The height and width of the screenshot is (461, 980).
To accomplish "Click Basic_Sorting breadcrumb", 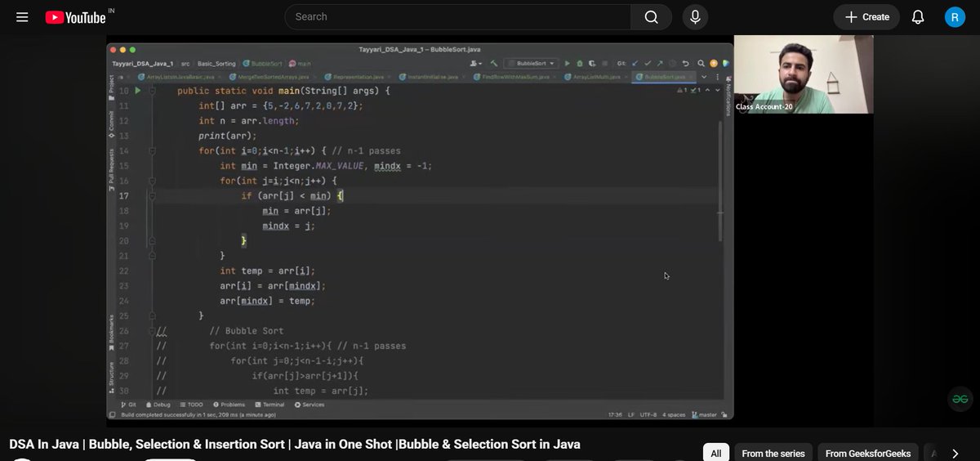I will (216, 63).
